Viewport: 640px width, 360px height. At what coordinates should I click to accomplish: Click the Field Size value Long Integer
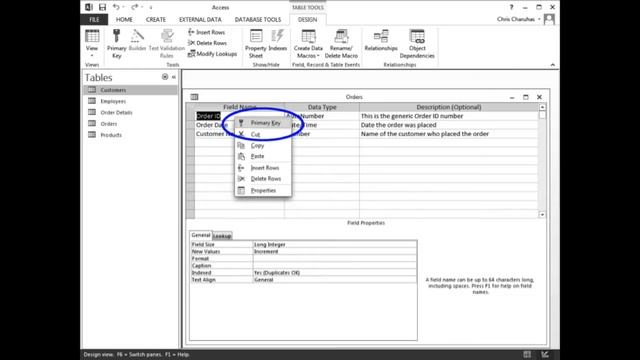pyautogui.click(x=335, y=244)
